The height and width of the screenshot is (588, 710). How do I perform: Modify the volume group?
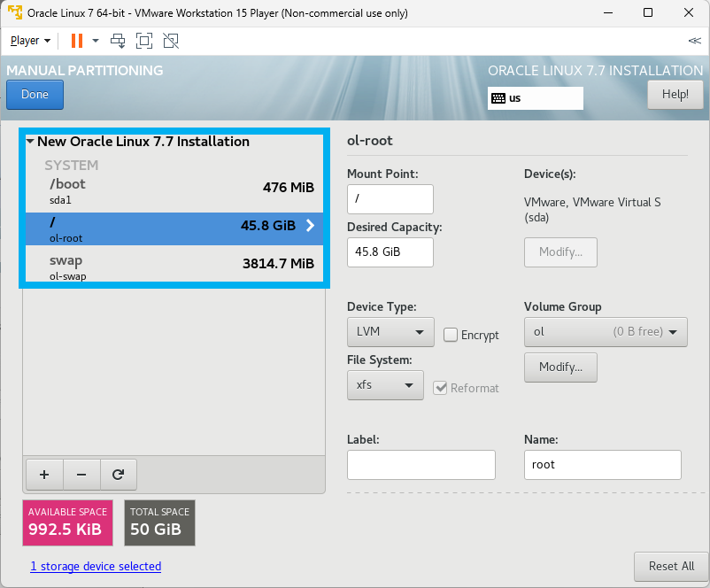coord(560,367)
